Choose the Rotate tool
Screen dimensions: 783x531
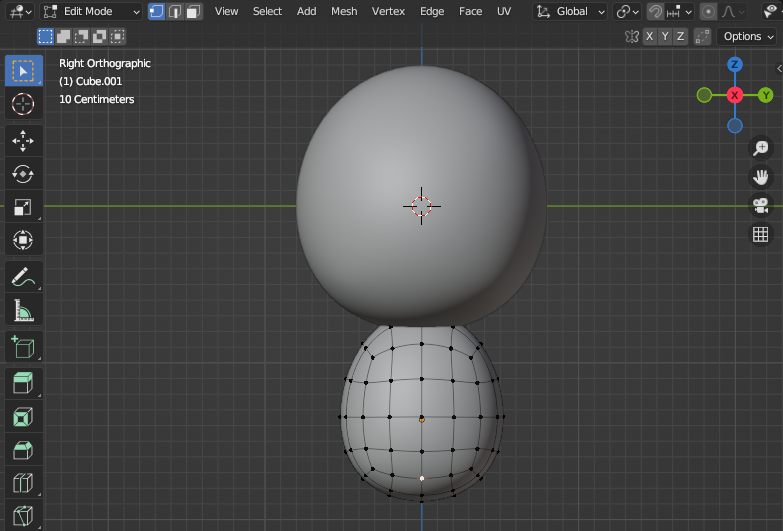point(23,174)
